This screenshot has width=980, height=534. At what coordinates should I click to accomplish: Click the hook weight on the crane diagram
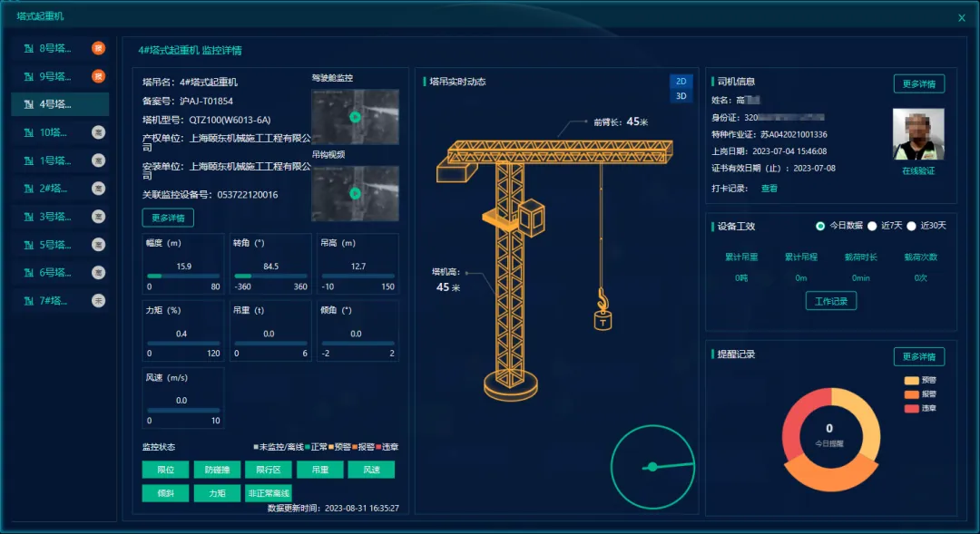(x=603, y=322)
